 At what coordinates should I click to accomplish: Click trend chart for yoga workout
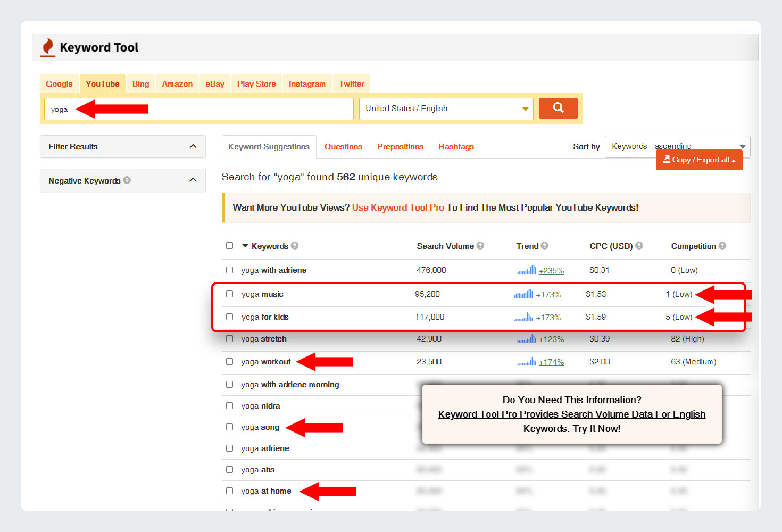pyautogui.click(x=527, y=361)
